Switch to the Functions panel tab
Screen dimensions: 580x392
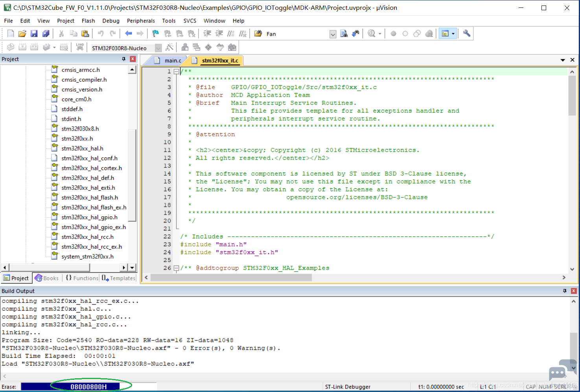click(x=82, y=278)
